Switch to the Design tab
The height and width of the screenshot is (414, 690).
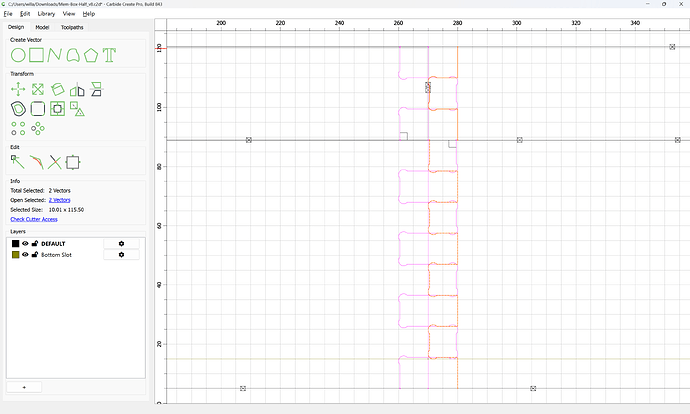pyautogui.click(x=16, y=27)
